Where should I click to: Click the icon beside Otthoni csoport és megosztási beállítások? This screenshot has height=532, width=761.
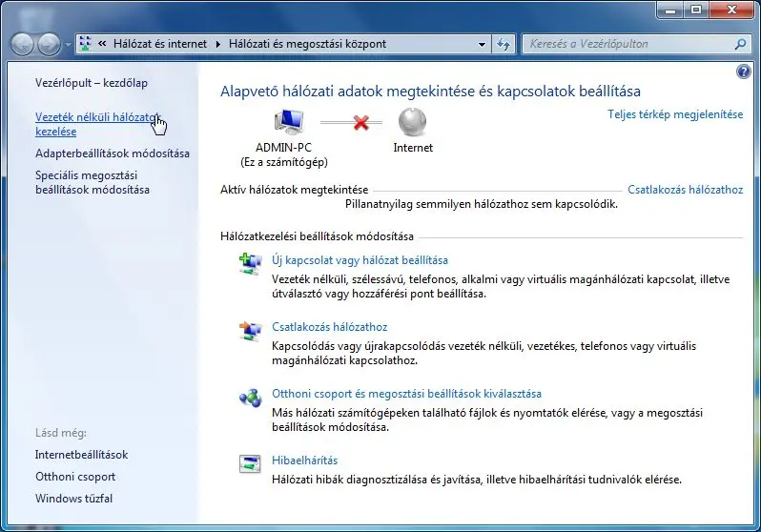point(250,399)
